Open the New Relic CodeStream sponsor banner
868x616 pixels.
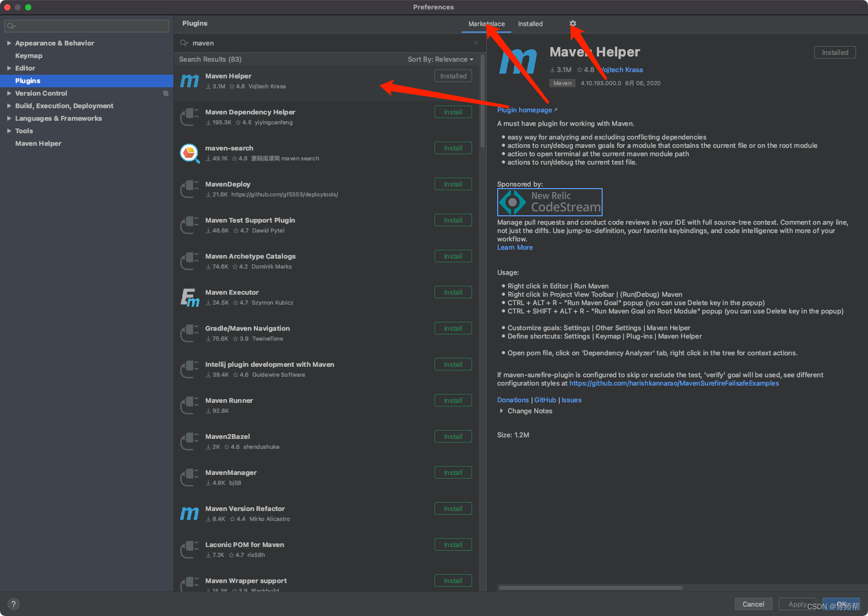coord(549,202)
